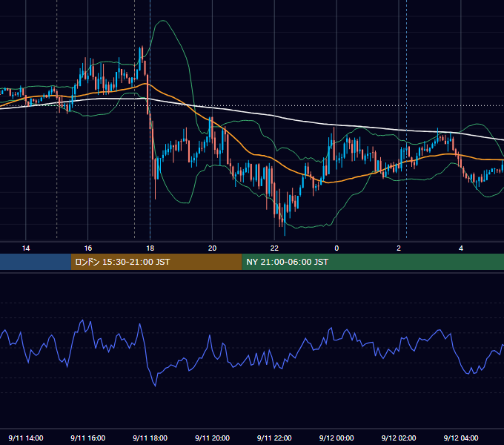The width and height of the screenshot is (504, 445).
Task: Click the NY session bar 21:00-06:00 JST
Action: [373, 262]
